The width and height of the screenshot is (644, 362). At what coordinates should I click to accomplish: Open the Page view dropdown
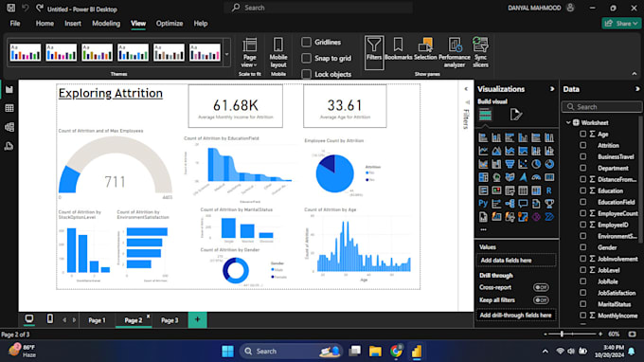tap(250, 53)
